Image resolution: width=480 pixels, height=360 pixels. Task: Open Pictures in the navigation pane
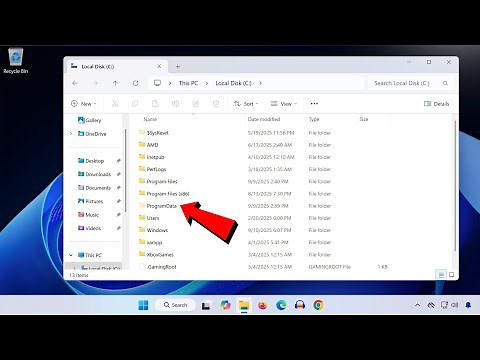pyautogui.click(x=90, y=201)
